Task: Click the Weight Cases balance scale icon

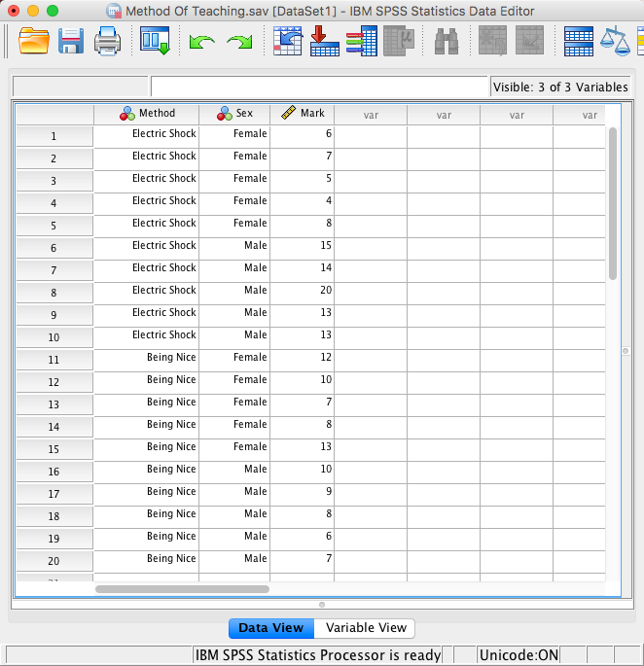Action: [615, 41]
